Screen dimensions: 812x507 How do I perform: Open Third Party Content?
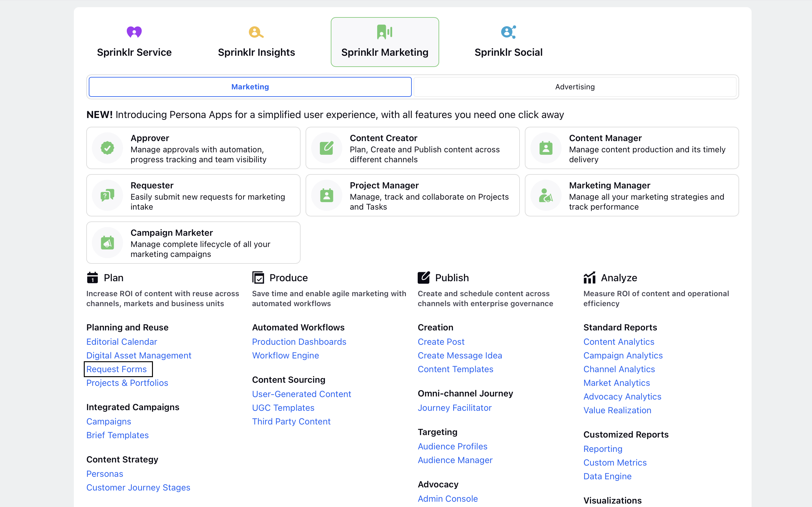pos(291,421)
